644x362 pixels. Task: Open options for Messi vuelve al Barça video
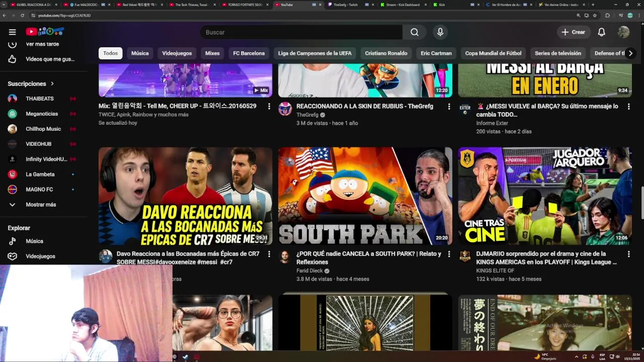pos(628,107)
